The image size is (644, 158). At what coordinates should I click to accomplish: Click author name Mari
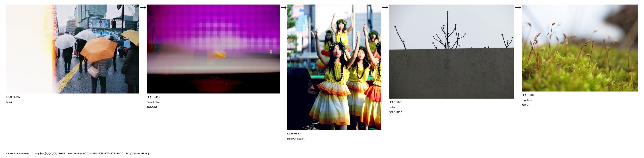tap(9, 102)
